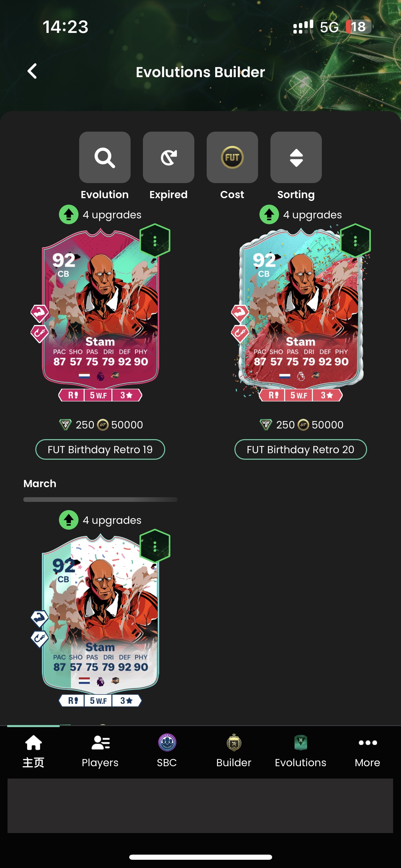Open the Expired evolutions filter
401x868 pixels.
coord(168,157)
